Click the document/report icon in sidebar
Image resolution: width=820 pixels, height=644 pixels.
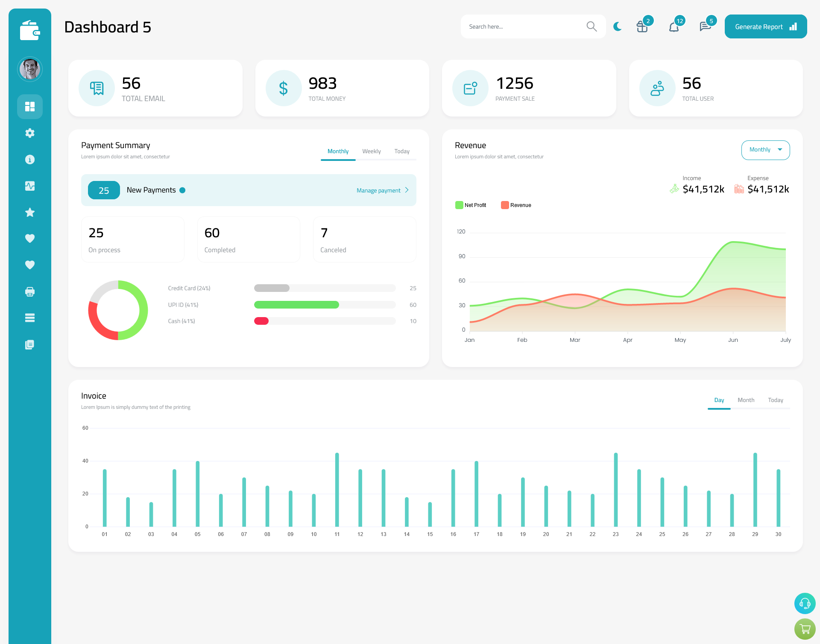30,345
